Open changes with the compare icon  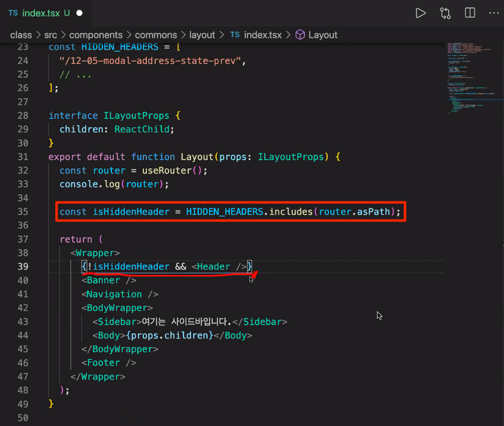(445, 13)
